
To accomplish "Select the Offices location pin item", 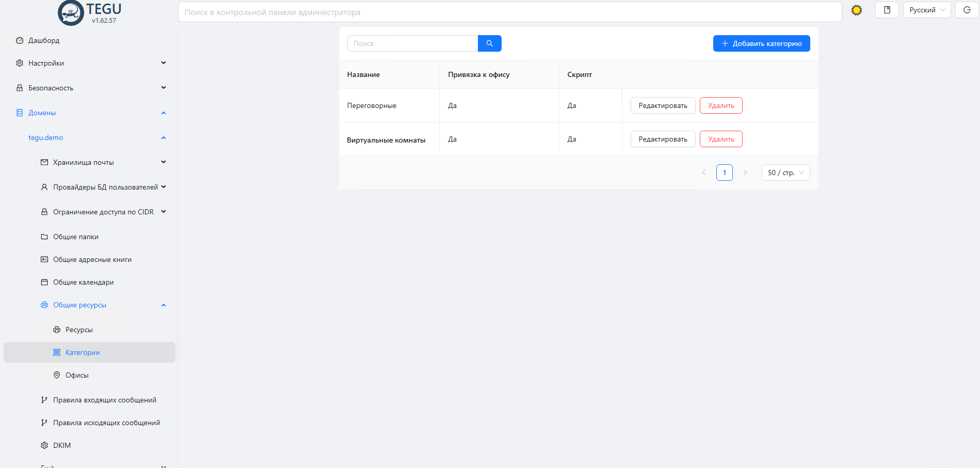I will coord(77,375).
